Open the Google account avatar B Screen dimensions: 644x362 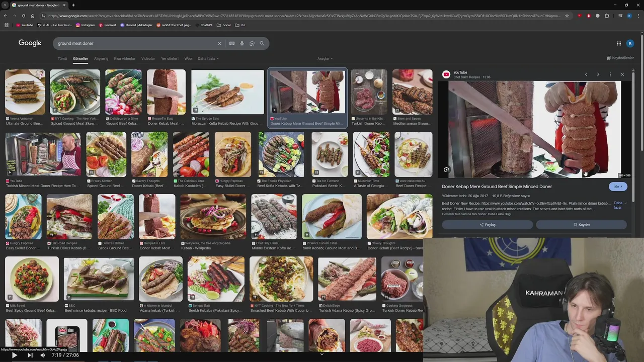[x=630, y=44]
